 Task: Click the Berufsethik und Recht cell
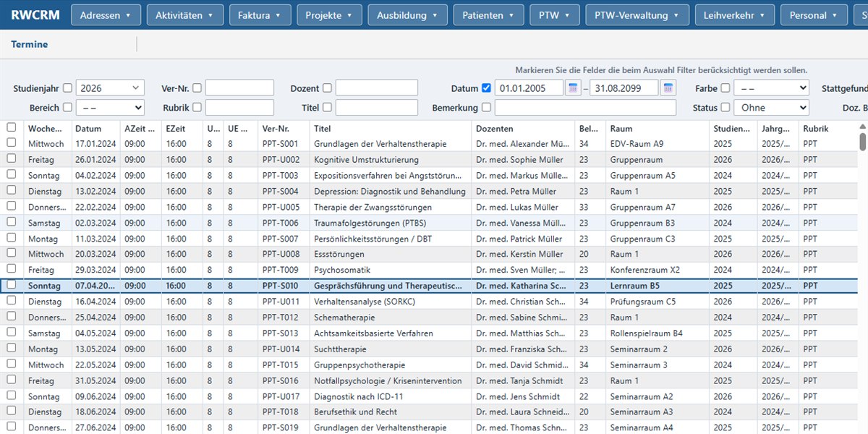pos(391,412)
